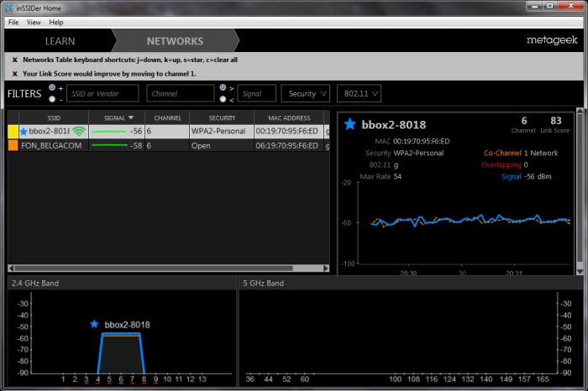
Task: Minimize the inSSIDer window
Action: pyautogui.click(x=534, y=6)
